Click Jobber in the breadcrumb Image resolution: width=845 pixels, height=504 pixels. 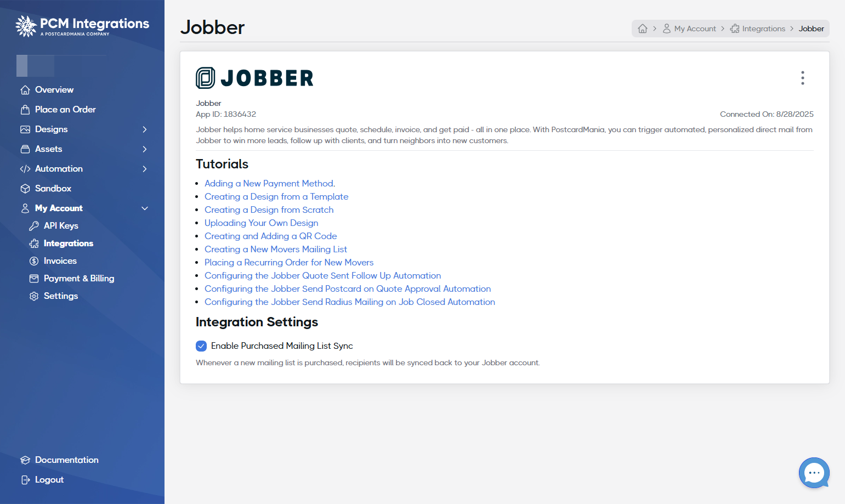click(811, 29)
